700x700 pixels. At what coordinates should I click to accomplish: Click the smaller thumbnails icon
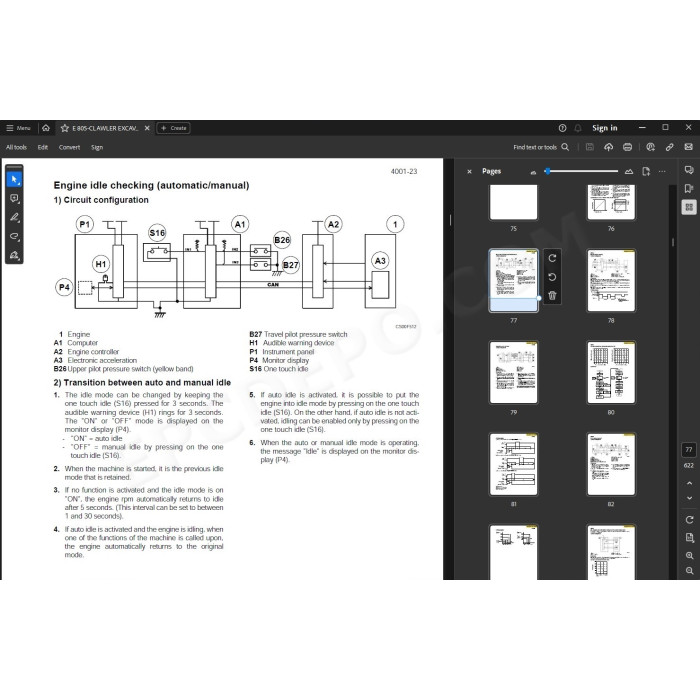click(x=533, y=172)
